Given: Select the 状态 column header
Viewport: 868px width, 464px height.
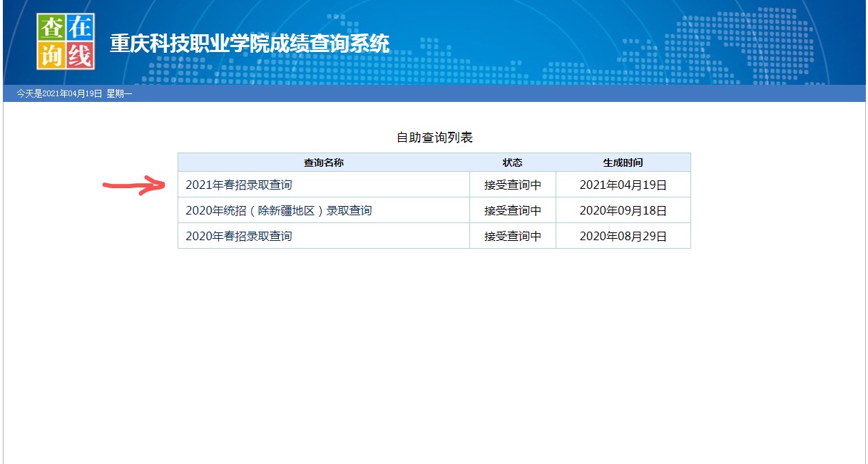Looking at the screenshot, I should (x=512, y=163).
